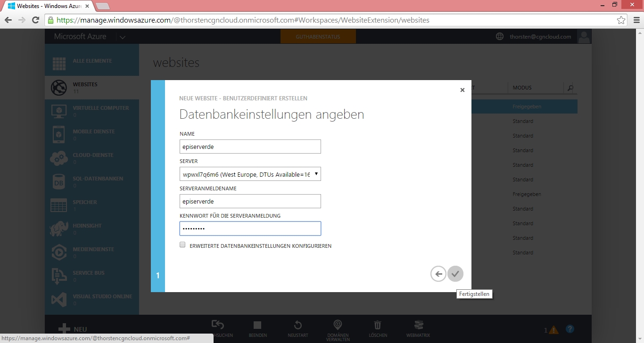644x343 pixels.
Task: Go back with the arrow button in dialog
Action: [x=438, y=274]
